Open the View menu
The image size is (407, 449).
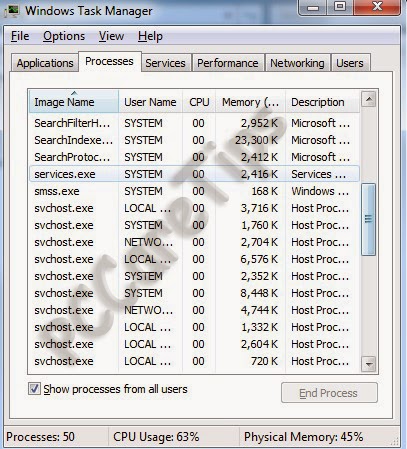[x=111, y=36]
